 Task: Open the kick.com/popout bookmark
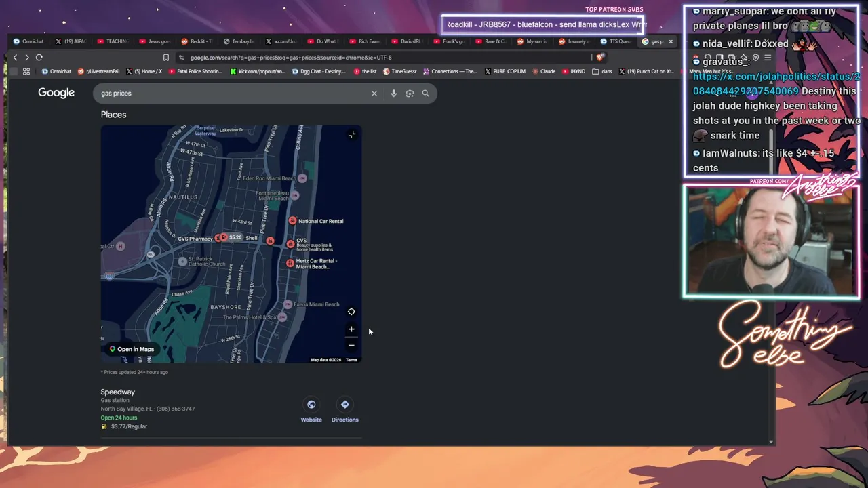click(x=258, y=71)
